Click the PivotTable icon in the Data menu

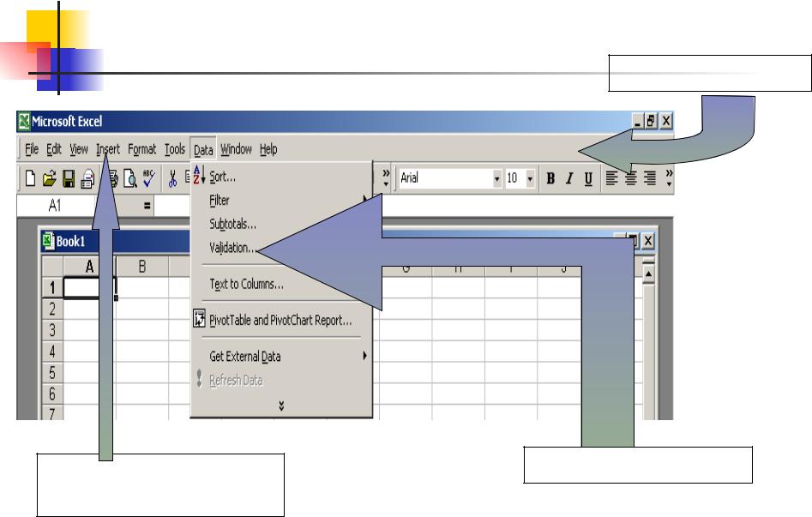coord(200,319)
